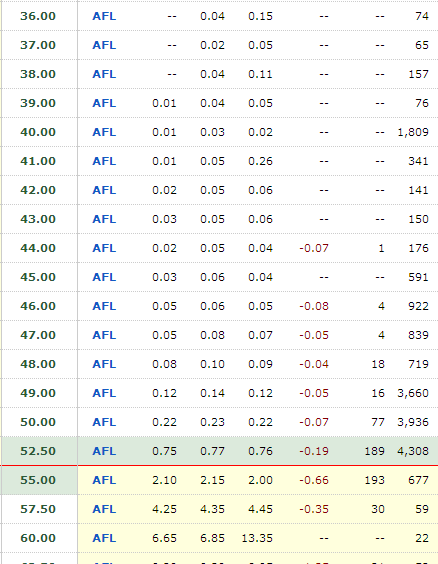This screenshot has height=564, width=438.
Task: Select the 41.00 strike price
Action: pyautogui.click(x=38, y=161)
